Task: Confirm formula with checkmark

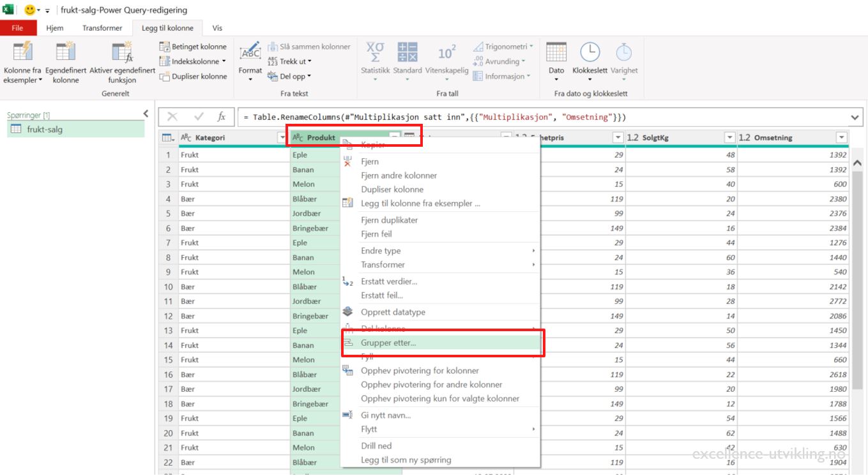Action: [199, 117]
